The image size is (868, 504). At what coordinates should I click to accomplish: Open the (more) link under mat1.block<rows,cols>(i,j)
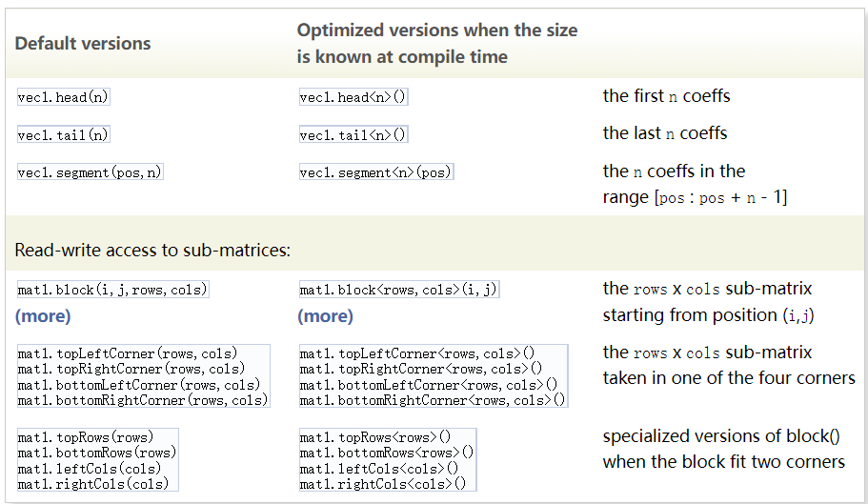click(325, 315)
